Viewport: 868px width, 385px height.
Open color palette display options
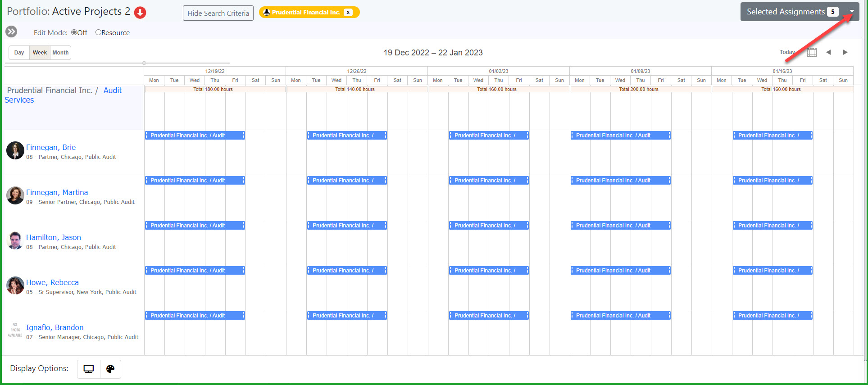click(110, 369)
